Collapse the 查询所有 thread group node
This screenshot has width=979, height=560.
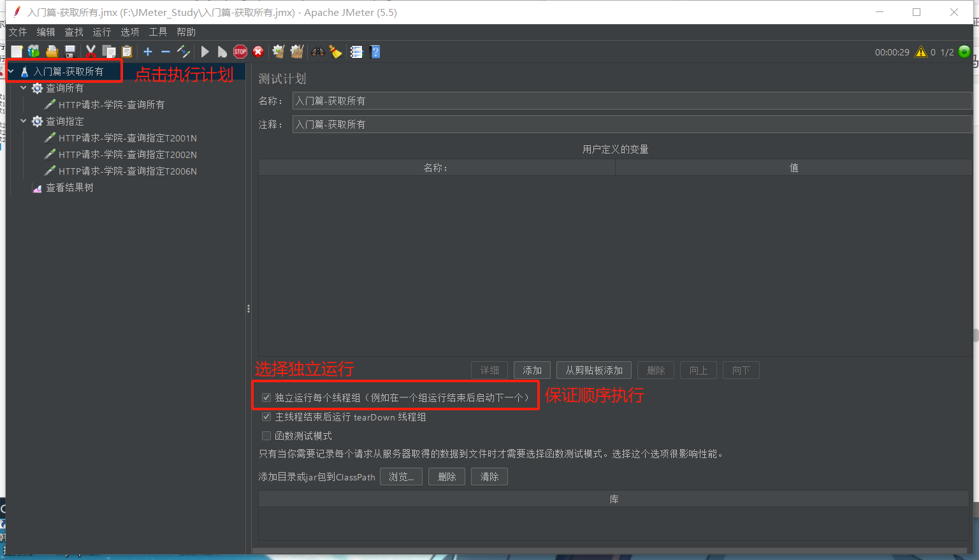pos(24,88)
